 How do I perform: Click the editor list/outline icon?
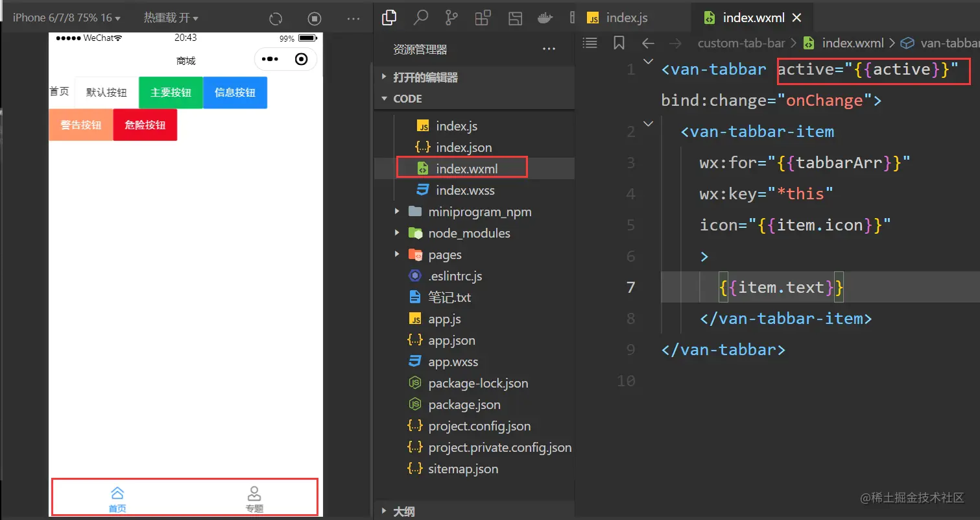point(590,43)
